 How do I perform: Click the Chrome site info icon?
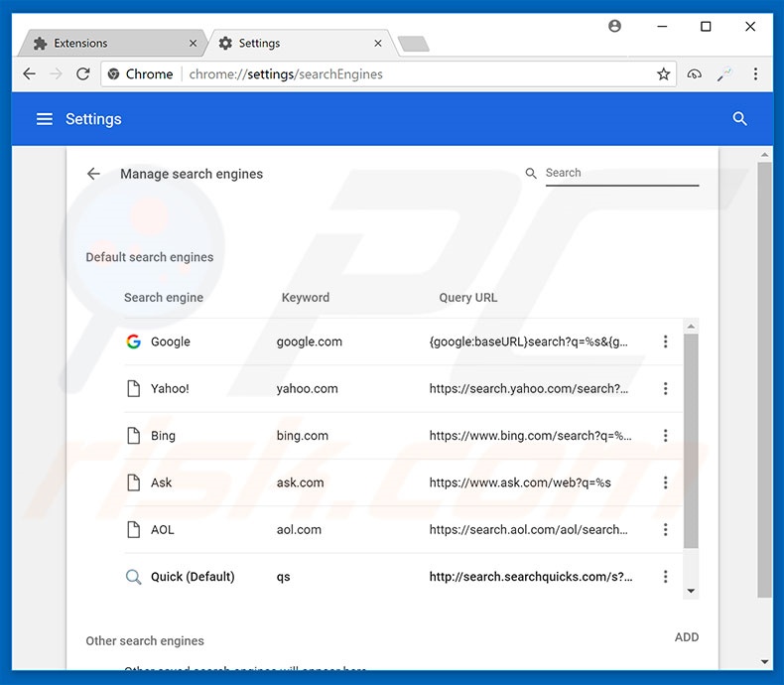click(x=113, y=74)
